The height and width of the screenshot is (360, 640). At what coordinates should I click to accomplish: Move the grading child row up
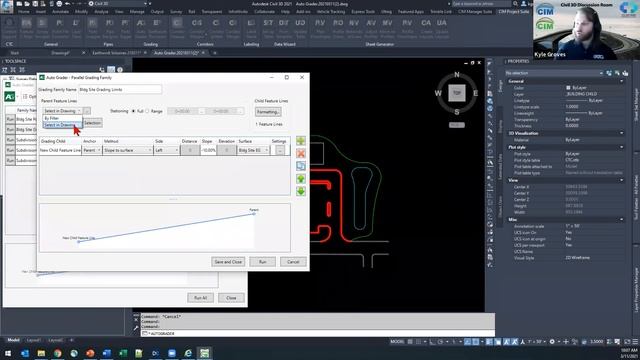[x=301, y=179]
